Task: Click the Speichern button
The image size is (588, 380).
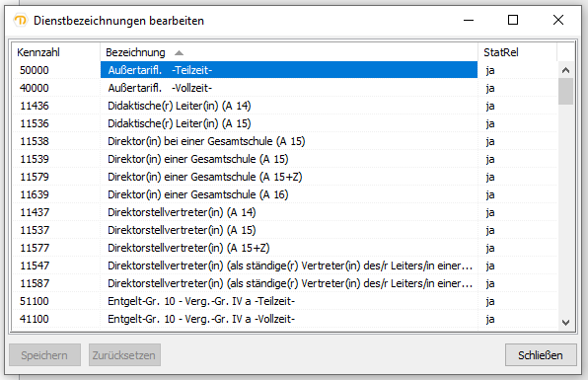Action: (44, 355)
